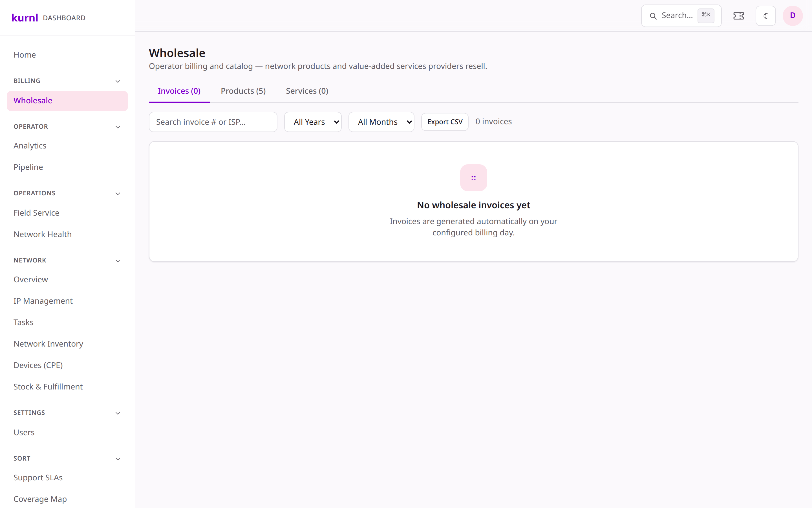Open the global Search box
The width and height of the screenshot is (812, 508).
point(681,16)
